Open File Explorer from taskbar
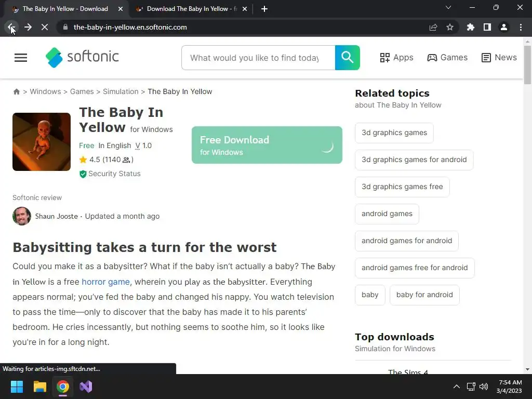 tap(39, 387)
